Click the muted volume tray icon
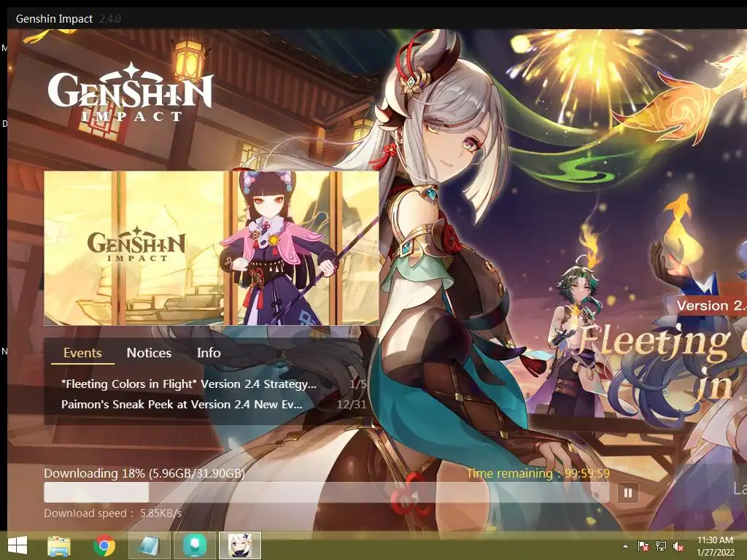 click(x=678, y=547)
